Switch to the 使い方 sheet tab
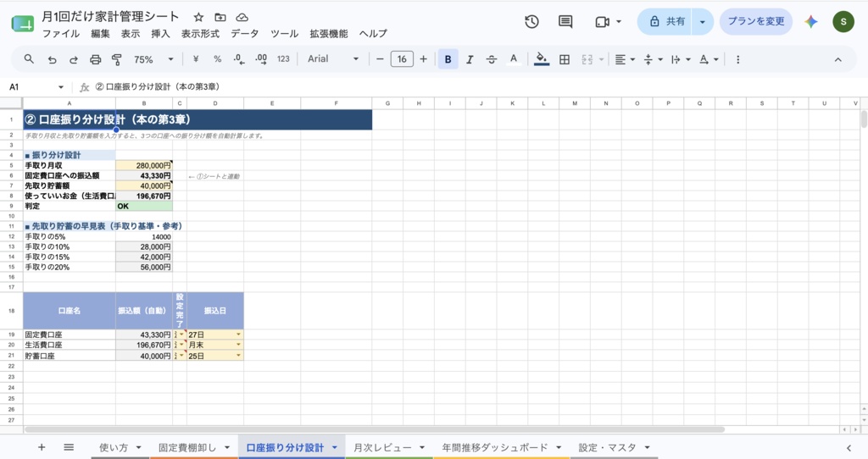868x459 pixels. (120, 447)
